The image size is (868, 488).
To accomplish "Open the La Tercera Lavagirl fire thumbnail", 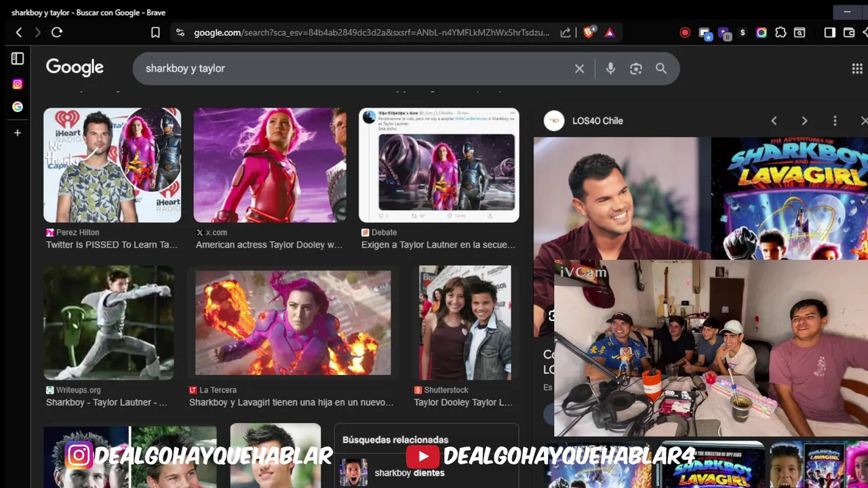I will (x=293, y=323).
